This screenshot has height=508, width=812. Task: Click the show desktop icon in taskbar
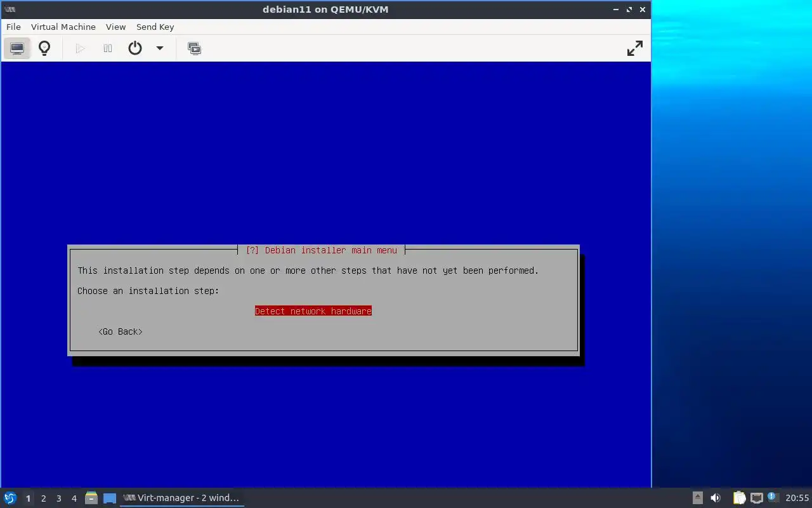point(110,498)
